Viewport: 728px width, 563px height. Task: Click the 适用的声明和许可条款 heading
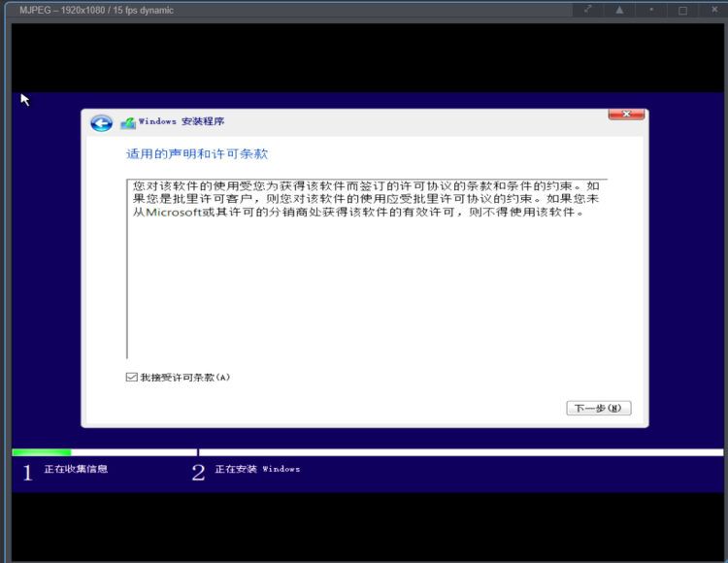197,154
